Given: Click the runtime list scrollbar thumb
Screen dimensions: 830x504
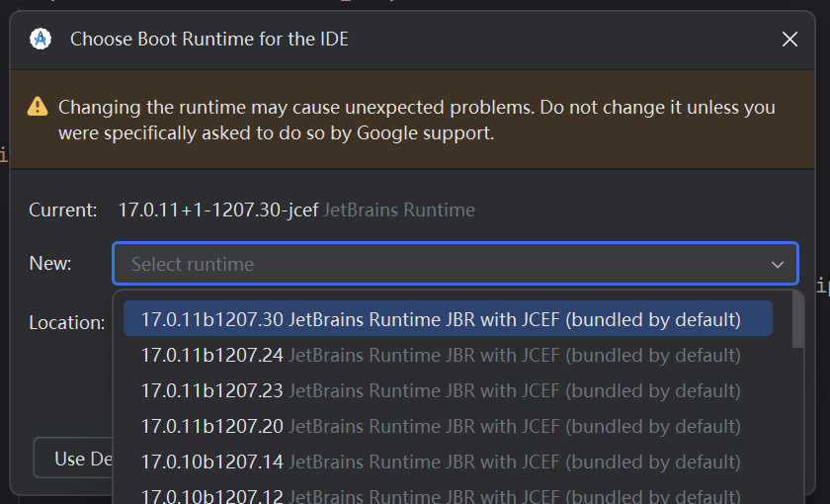Looking at the screenshot, I should pos(797,320).
